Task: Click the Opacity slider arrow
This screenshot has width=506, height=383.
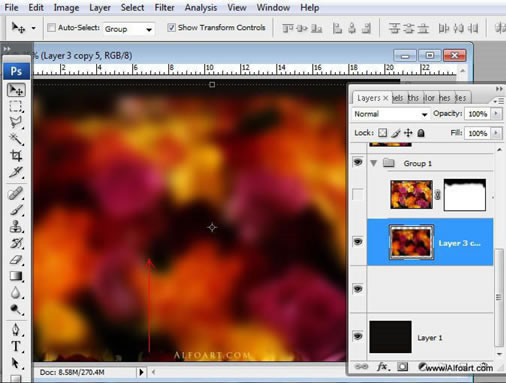Action: pos(496,114)
